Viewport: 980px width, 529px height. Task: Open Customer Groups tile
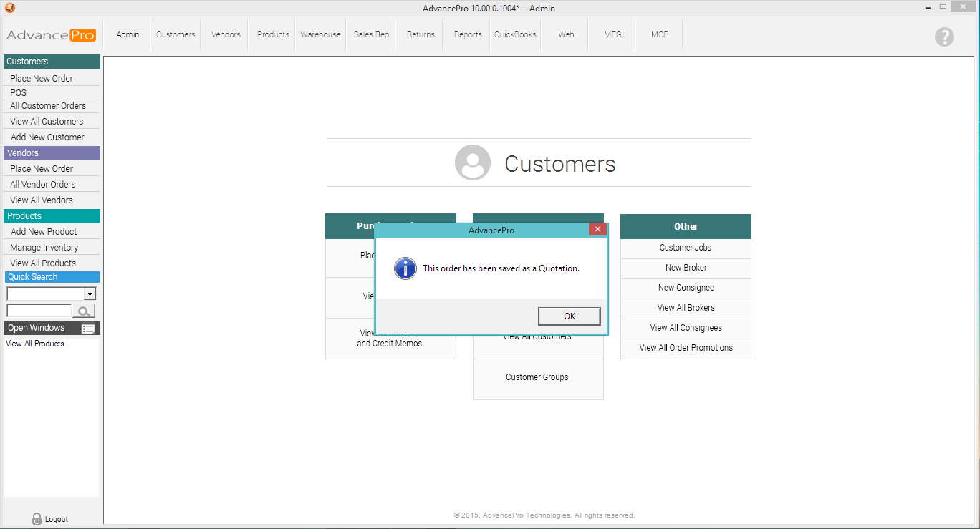click(x=537, y=377)
